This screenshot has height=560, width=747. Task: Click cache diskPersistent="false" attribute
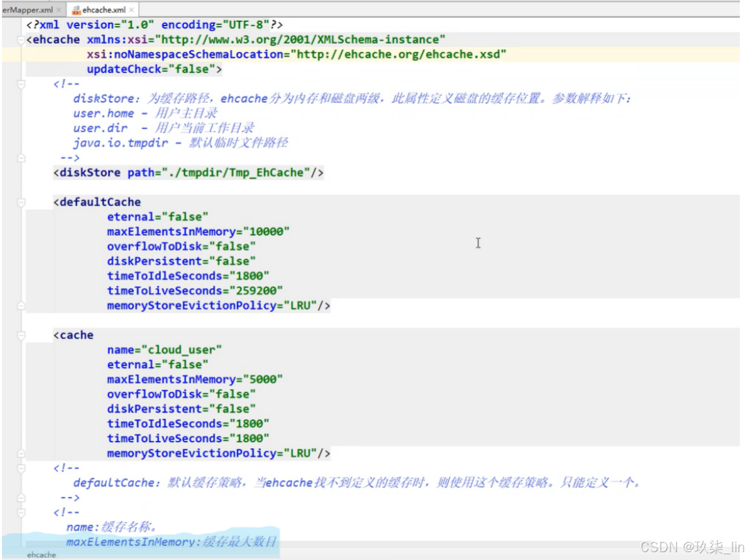pos(181,409)
